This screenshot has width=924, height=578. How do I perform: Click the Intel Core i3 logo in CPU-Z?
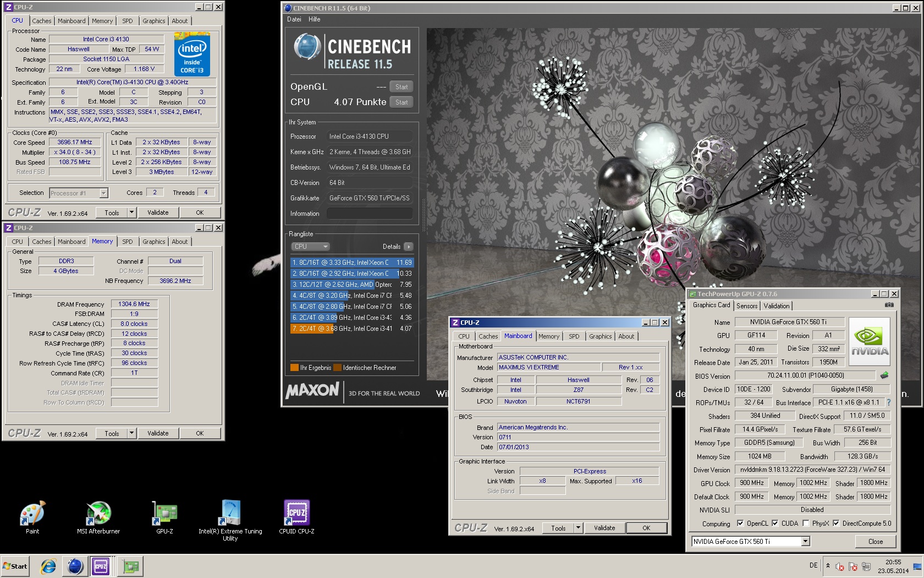191,54
